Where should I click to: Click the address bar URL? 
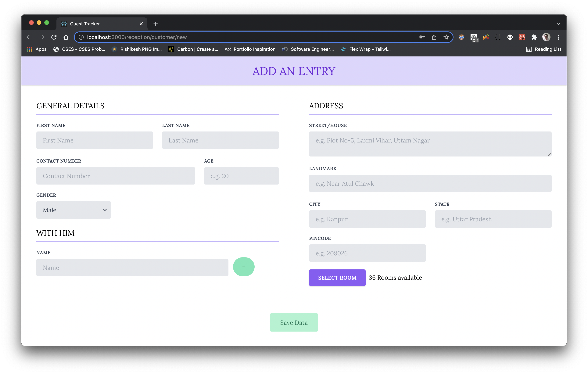click(137, 37)
